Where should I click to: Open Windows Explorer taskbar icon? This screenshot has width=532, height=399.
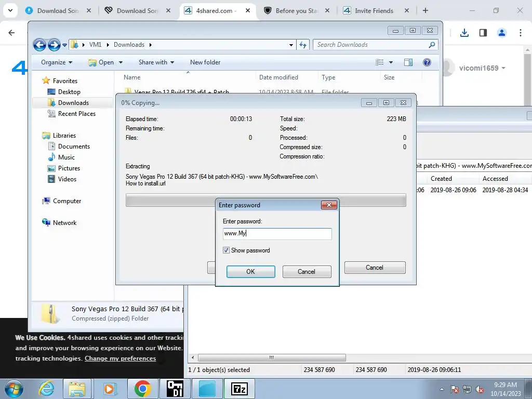[77, 389]
